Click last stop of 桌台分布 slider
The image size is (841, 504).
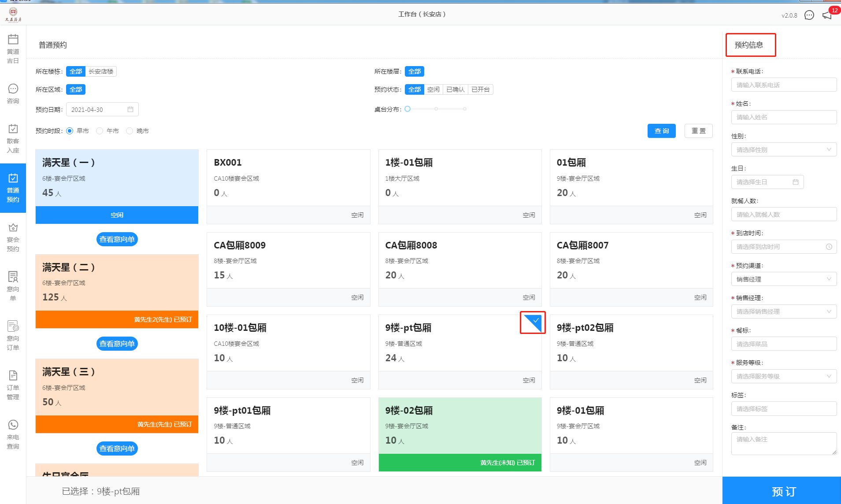[465, 109]
